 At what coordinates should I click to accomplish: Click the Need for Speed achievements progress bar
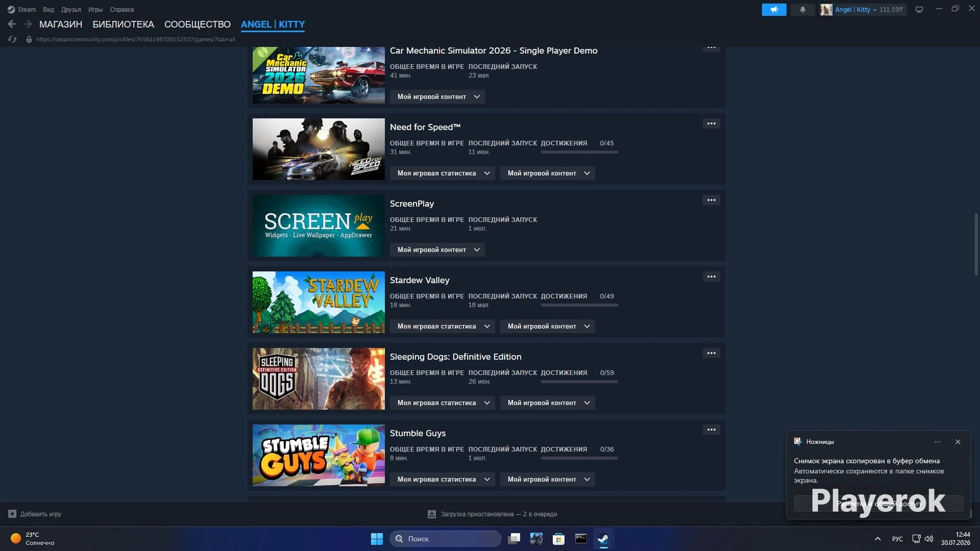[x=579, y=152]
